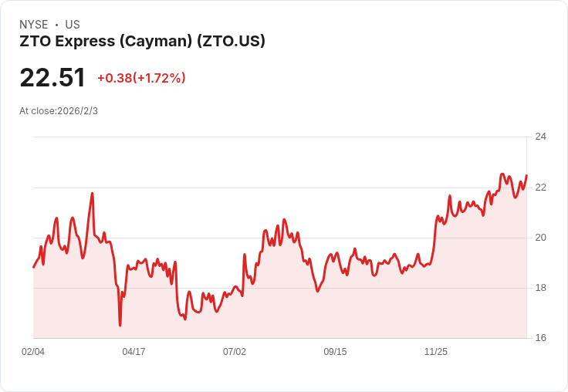Select the 11/25 date on x-axis

click(x=436, y=351)
